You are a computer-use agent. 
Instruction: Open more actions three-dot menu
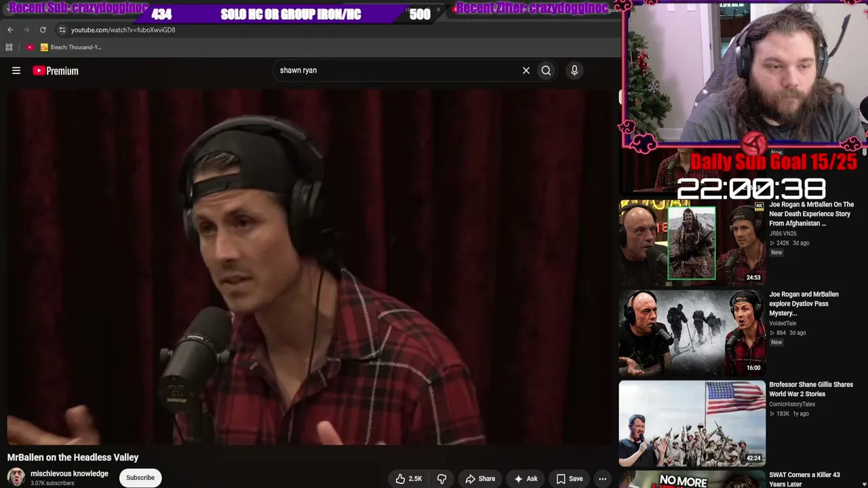click(602, 479)
